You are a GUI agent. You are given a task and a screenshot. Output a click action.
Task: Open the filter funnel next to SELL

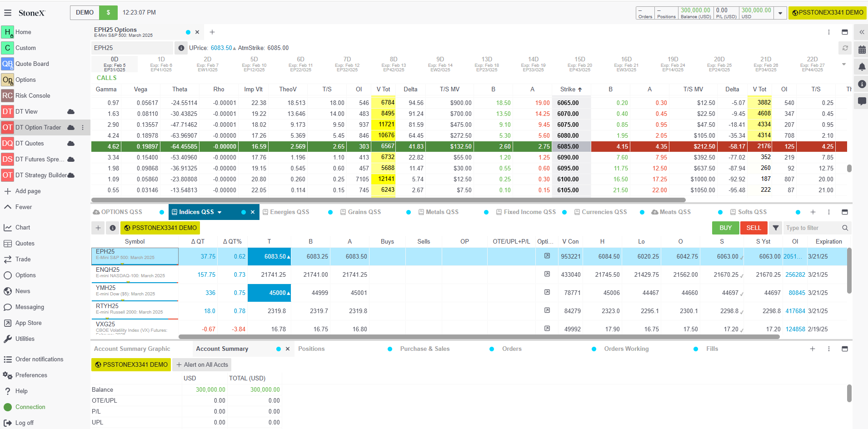(776, 228)
